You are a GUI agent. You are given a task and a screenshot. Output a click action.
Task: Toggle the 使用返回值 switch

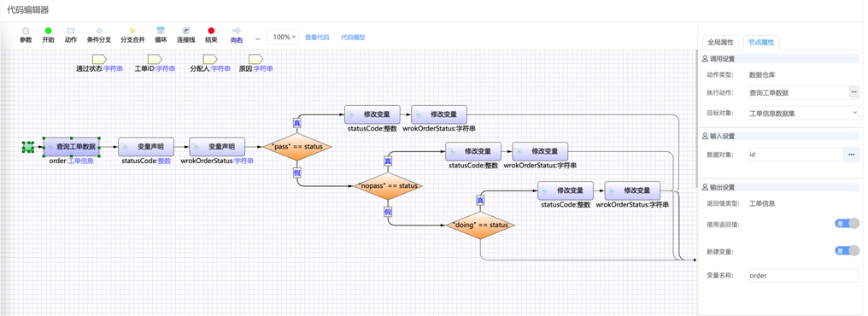click(847, 224)
